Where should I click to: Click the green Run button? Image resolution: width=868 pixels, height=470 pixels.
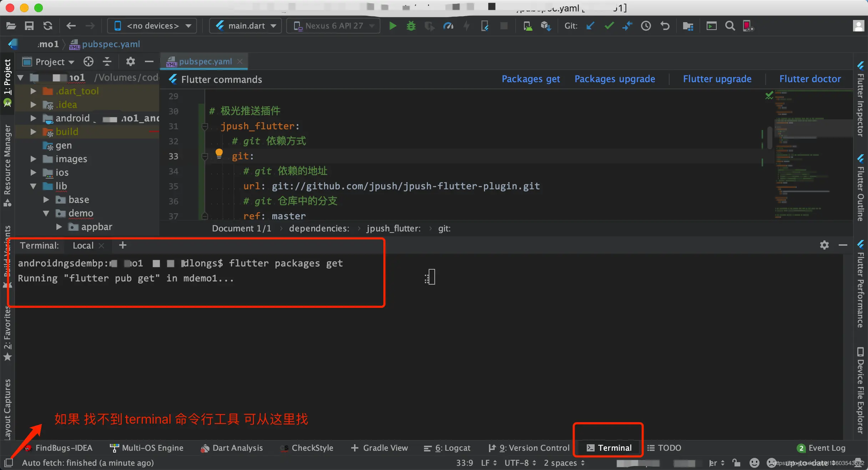[393, 26]
